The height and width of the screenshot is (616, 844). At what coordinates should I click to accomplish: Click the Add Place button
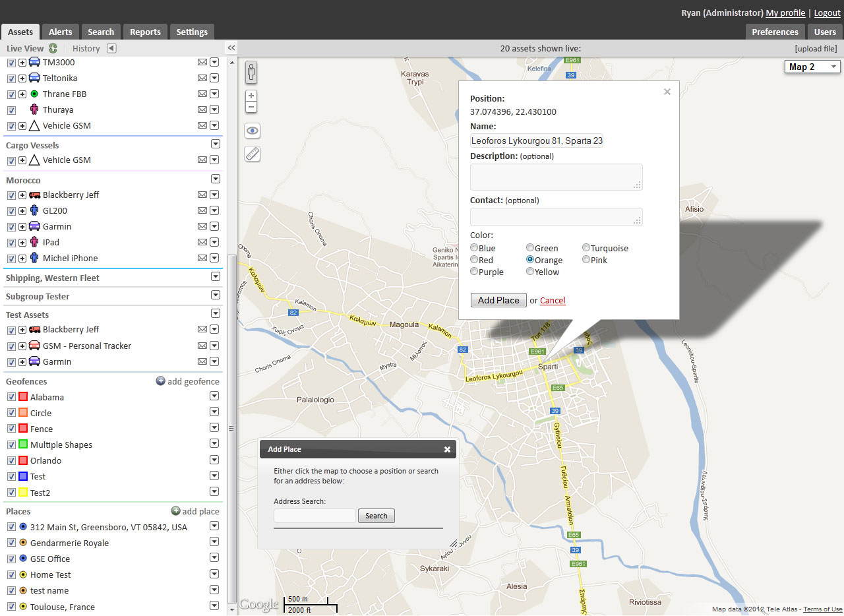498,300
